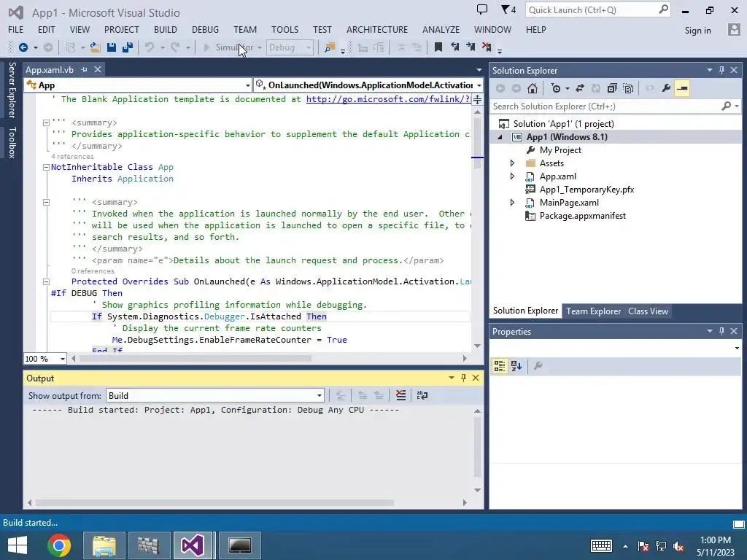The image size is (747, 560).
Task: Click the Pending Changes Filter clock icon
Action: (556, 88)
